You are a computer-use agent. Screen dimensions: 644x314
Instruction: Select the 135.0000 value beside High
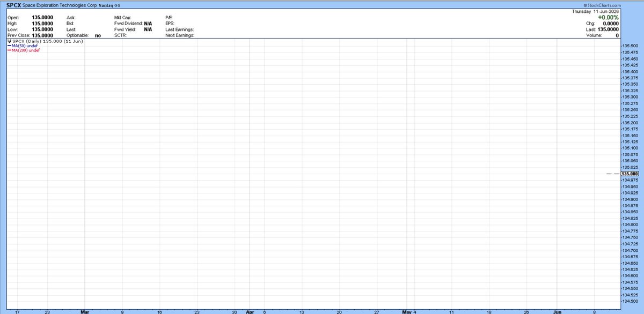pyautogui.click(x=42, y=24)
